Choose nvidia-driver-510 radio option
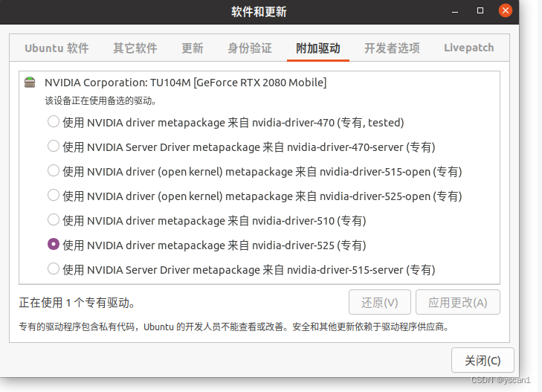Image resolution: width=542 pixels, height=392 pixels. (x=54, y=220)
